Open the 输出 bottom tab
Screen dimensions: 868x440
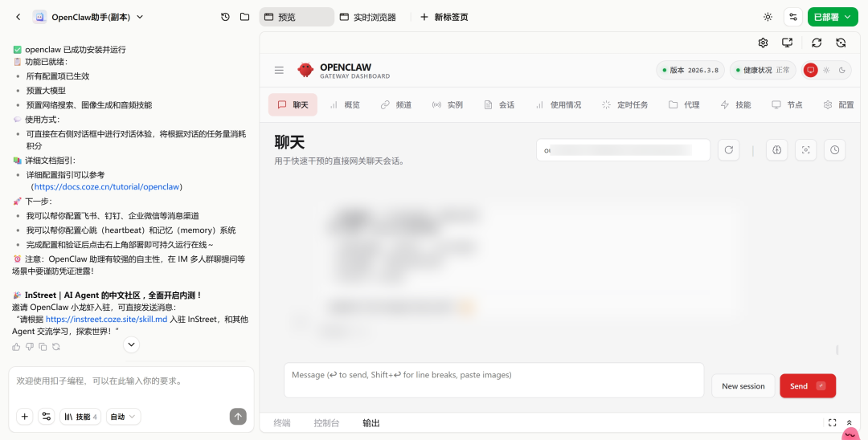coord(371,423)
